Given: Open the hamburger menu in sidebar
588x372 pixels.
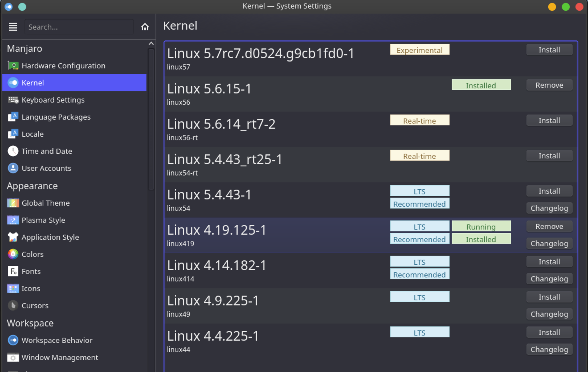Looking at the screenshot, I should (x=13, y=27).
